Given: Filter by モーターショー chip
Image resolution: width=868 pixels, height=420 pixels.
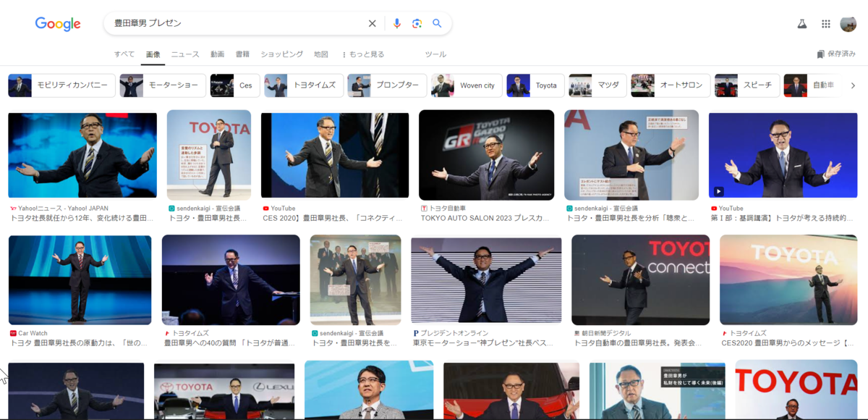Looking at the screenshot, I should coord(162,85).
